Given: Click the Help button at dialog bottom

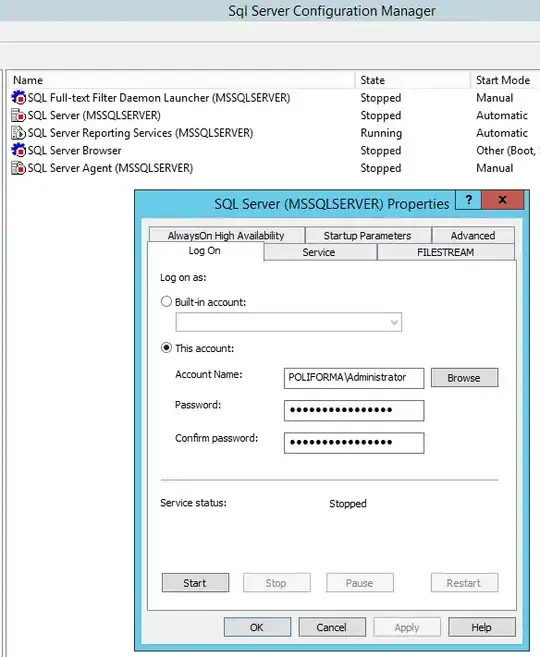Looking at the screenshot, I should pyautogui.click(x=482, y=627).
